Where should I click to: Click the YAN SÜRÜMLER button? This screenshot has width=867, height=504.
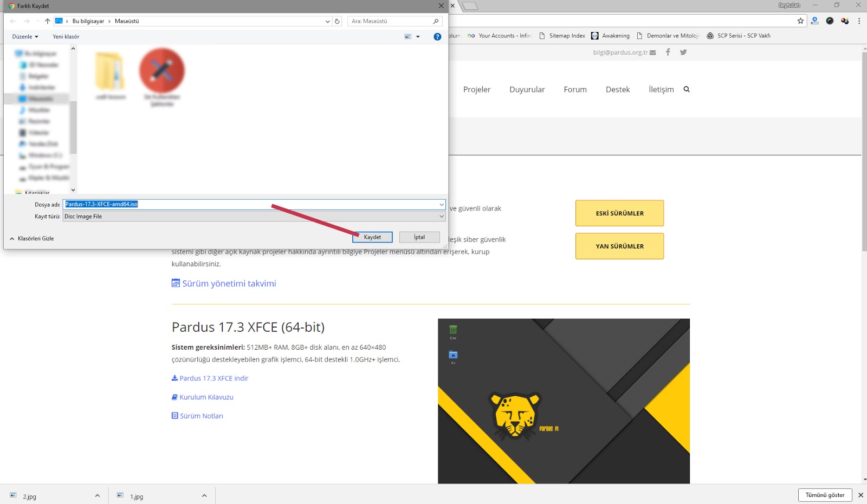click(x=619, y=246)
